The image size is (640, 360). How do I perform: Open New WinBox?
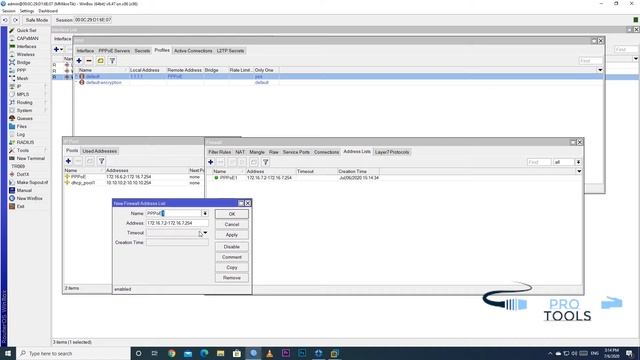point(29,198)
